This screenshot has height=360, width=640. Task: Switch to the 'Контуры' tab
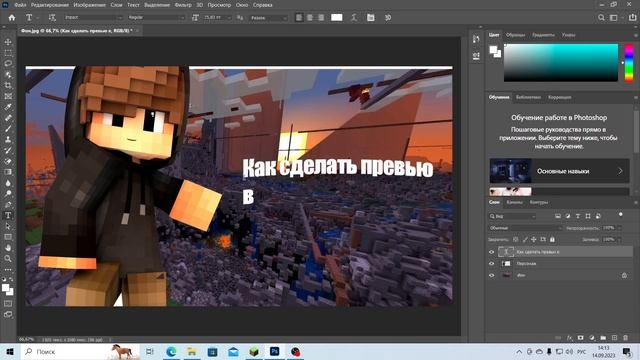[539, 202]
